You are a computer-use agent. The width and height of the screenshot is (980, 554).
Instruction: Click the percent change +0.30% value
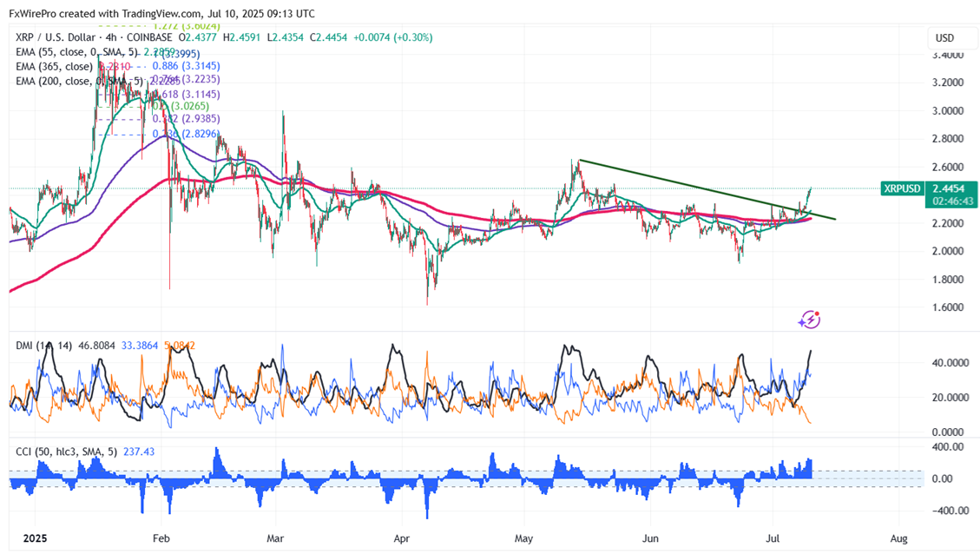coord(413,37)
